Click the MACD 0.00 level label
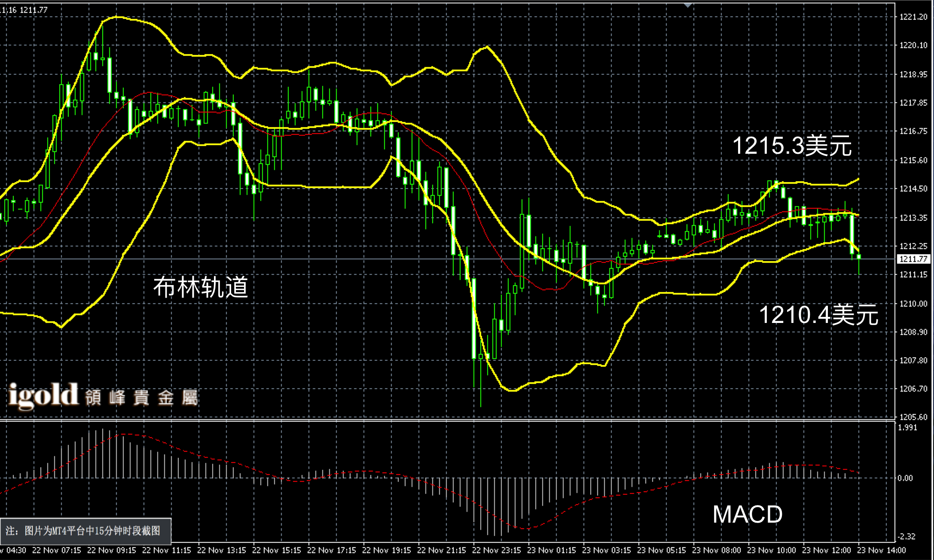The width and height of the screenshot is (934, 560). click(905, 478)
